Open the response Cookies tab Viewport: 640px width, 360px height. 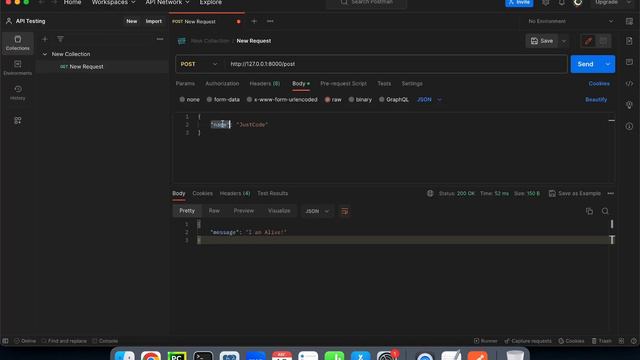[202, 193]
